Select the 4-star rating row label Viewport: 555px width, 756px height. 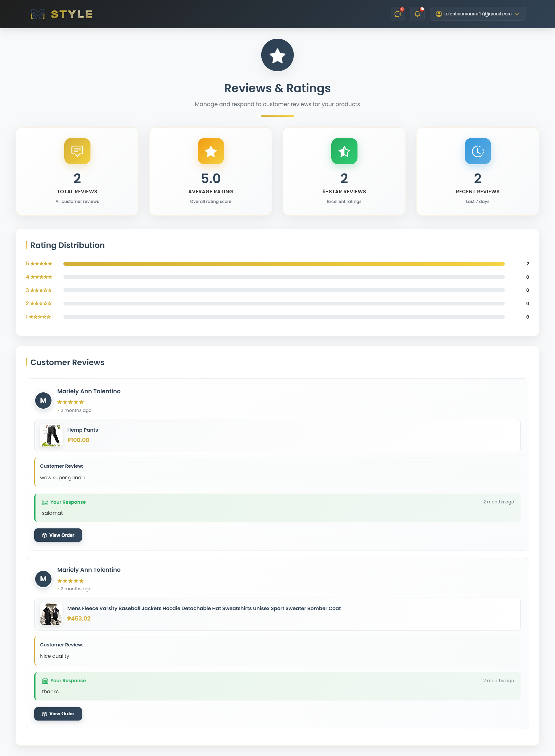(39, 277)
